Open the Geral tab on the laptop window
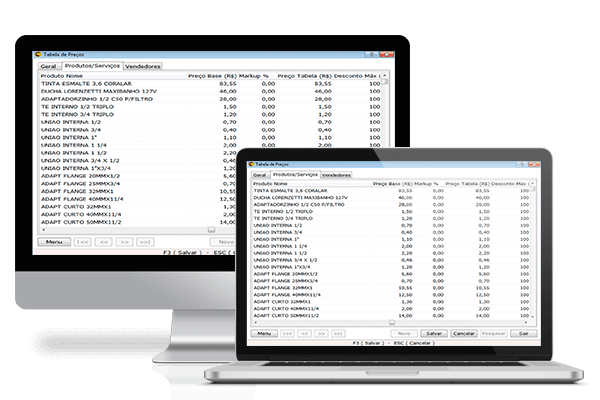The image size is (600, 400). pyautogui.click(x=259, y=175)
